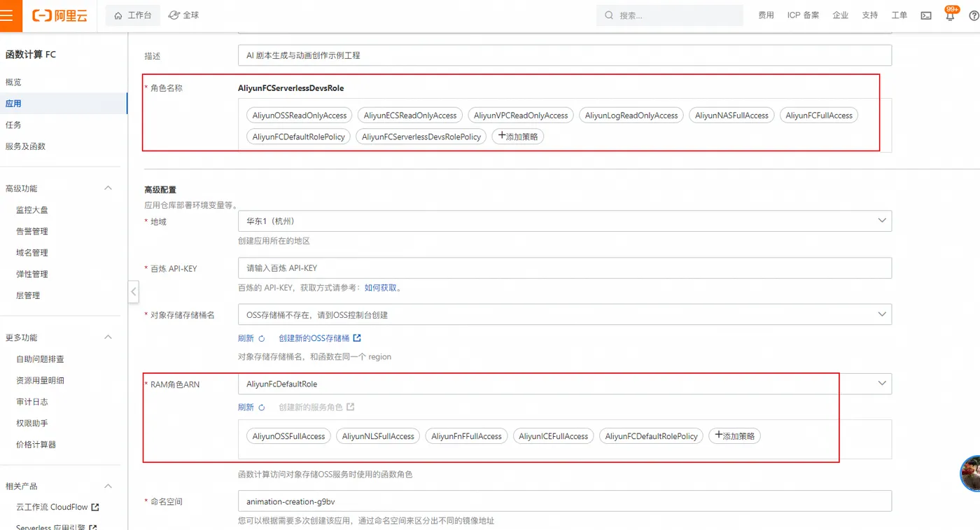The height and width of the screenshot is (530, 980).
Task: Click the AliyunFCServerlessDevsRolePolicy tag
Action: [x=421, y=137]
